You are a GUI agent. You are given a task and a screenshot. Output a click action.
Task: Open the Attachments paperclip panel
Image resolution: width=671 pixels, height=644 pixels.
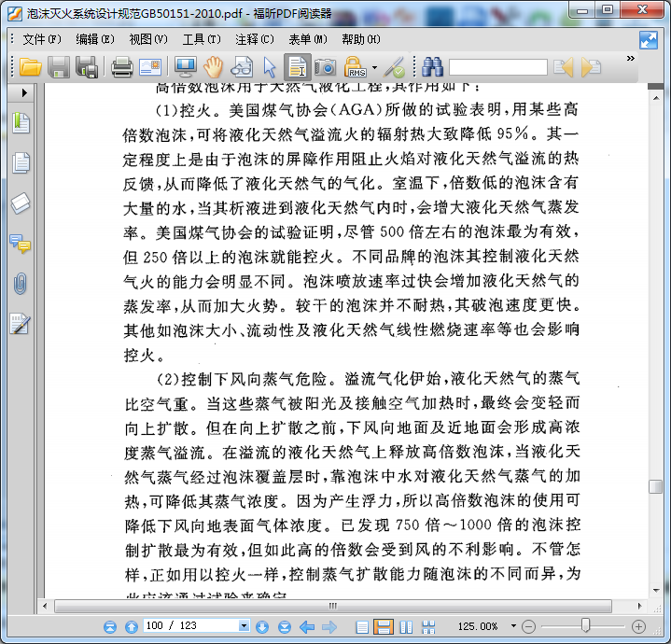tap(21, 284)
